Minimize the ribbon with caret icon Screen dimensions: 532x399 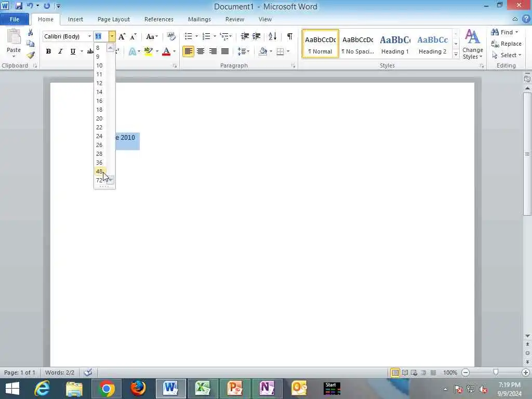[x=515, y=19]
